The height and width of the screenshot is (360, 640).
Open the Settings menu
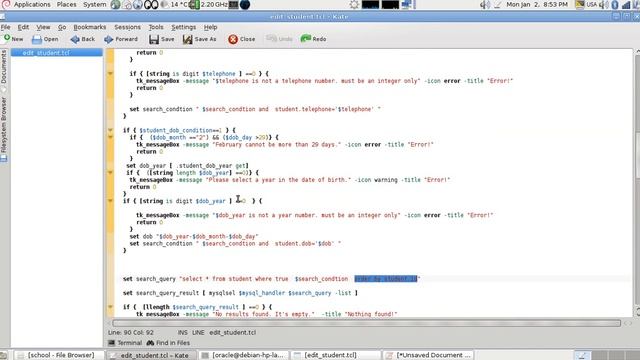coord(184,27)
